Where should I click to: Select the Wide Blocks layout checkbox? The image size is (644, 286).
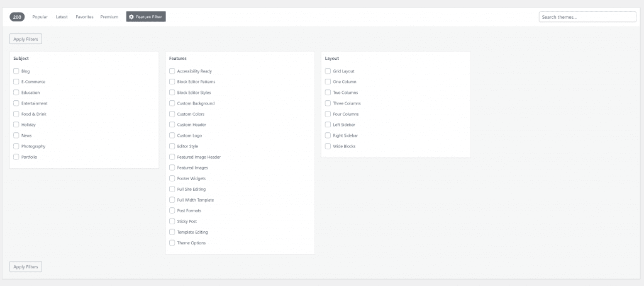click(x=328, y=146)
